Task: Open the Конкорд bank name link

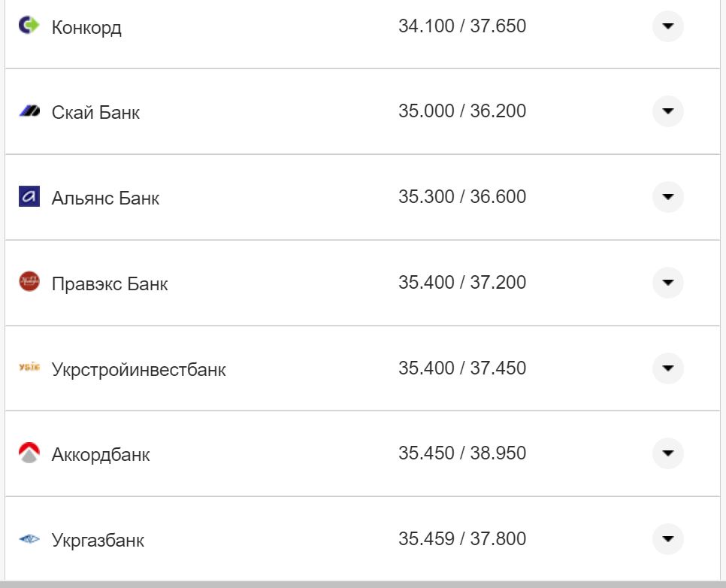Action: tap(86, 28)
